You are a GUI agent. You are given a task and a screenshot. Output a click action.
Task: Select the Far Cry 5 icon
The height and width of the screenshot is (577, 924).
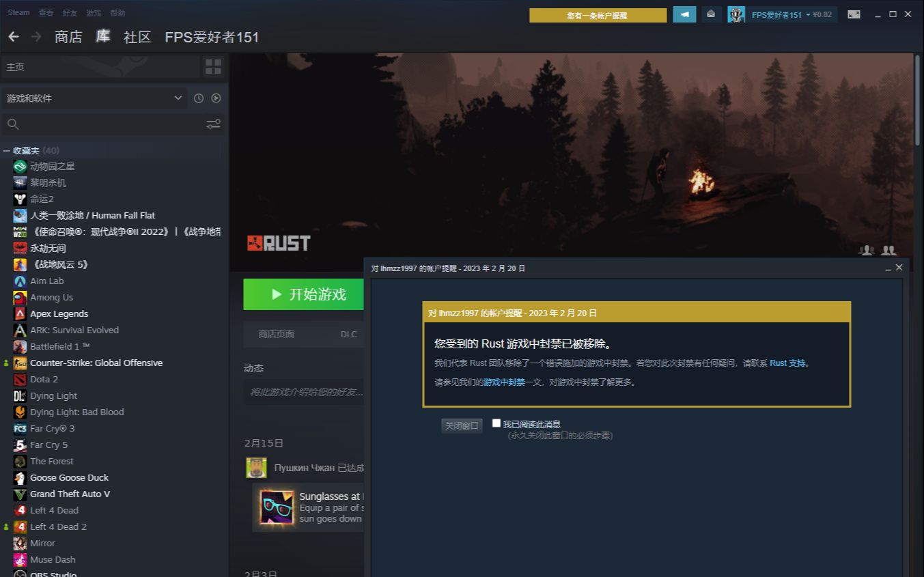(20, 445)
